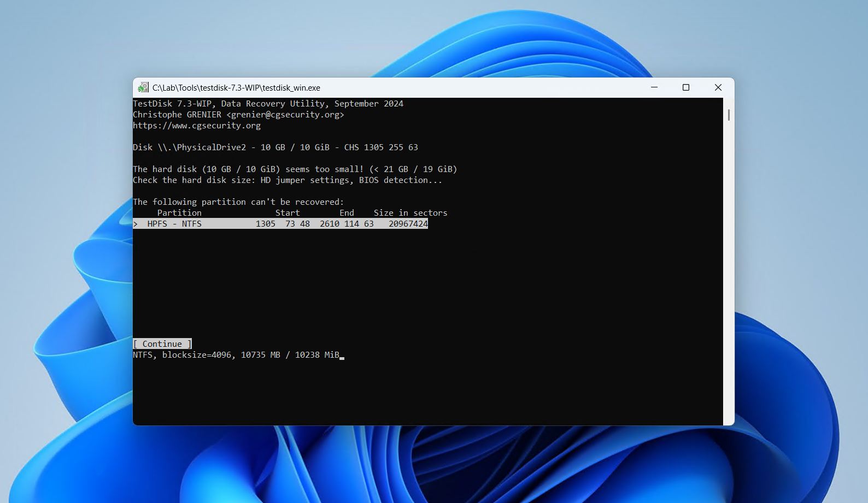Maximize the testdisk_win.exe window

point(686,87)
